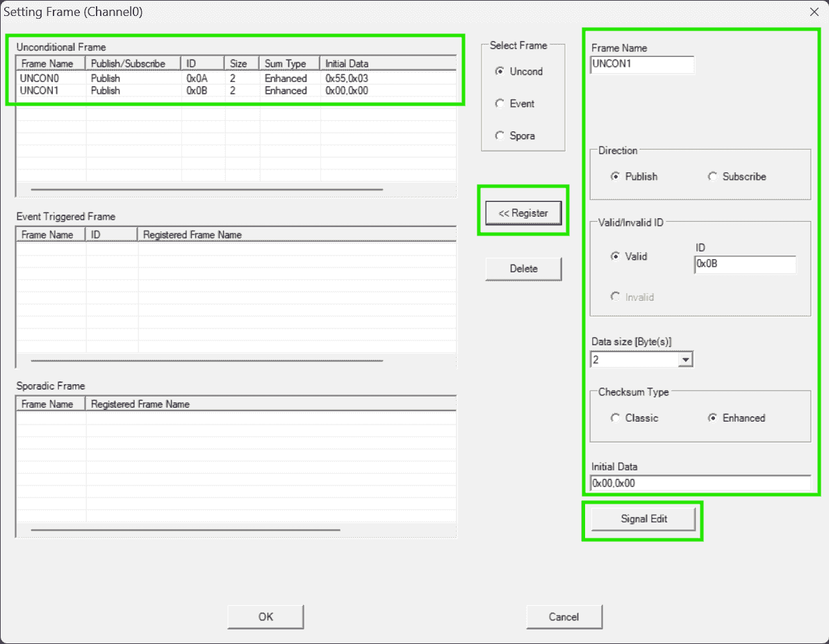The height and width of the screenshot is (644, 829).
Task: Open the Data size dropdown
Action: click(x=685, y=360)
